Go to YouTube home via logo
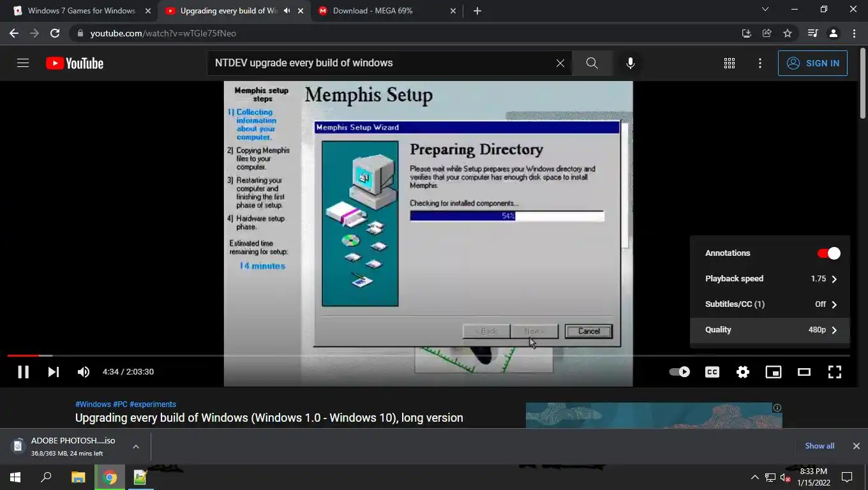 tap(75, 63)
